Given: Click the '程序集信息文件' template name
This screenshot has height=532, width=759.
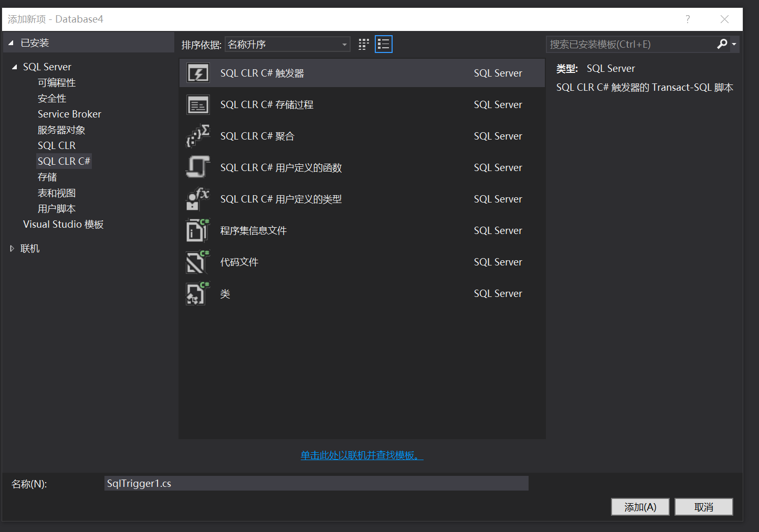Looking at the screenshot, I should pos(254,231).
